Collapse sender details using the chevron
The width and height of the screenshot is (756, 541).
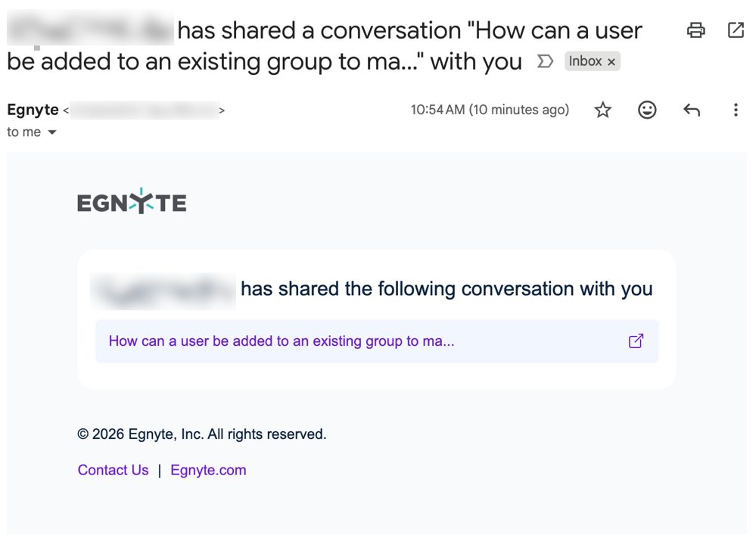click(x=53, y=132)
